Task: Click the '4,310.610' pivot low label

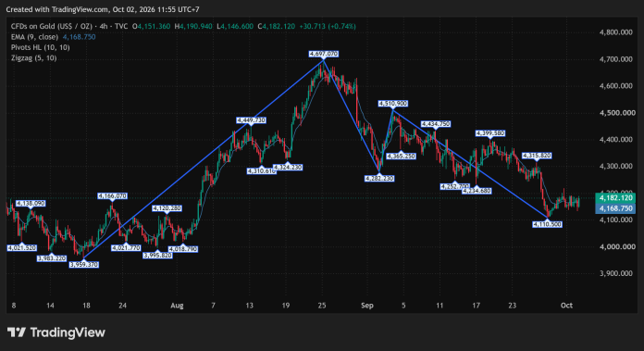Action: tap(261, 171)
